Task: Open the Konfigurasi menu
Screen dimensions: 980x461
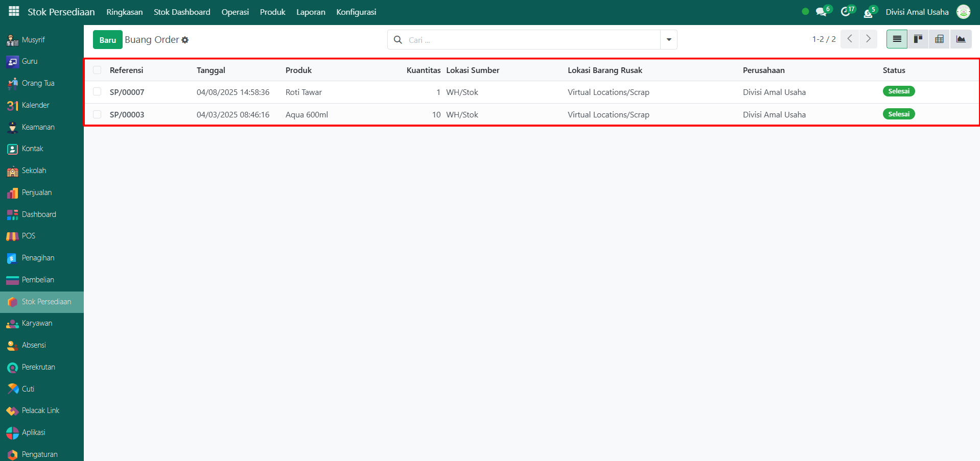Action: tap(356, 12)
